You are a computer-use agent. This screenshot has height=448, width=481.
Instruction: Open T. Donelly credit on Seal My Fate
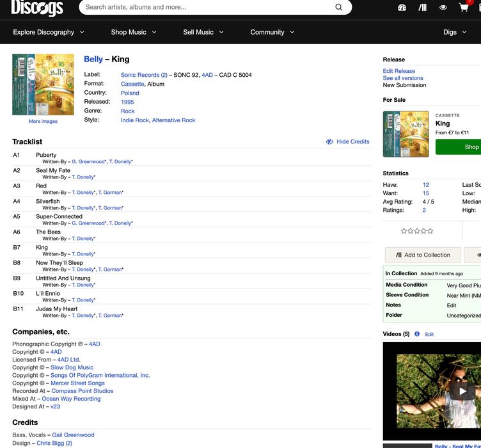[83, 177]
